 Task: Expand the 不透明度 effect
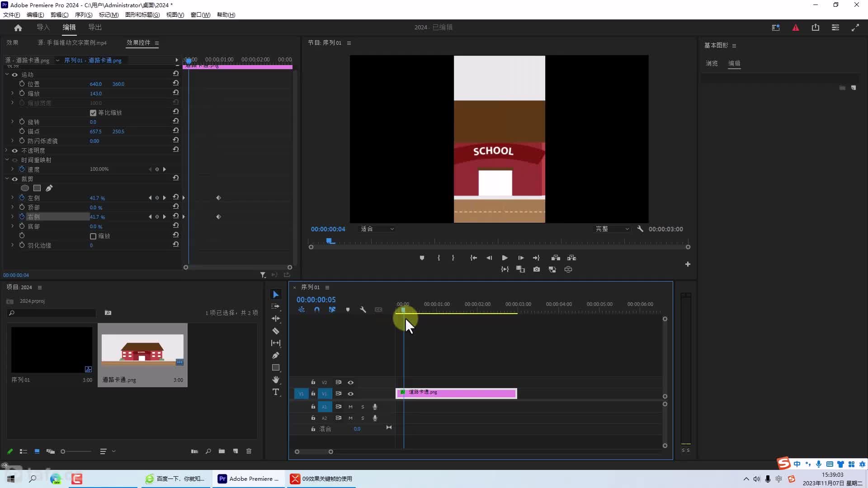(7, 150)
